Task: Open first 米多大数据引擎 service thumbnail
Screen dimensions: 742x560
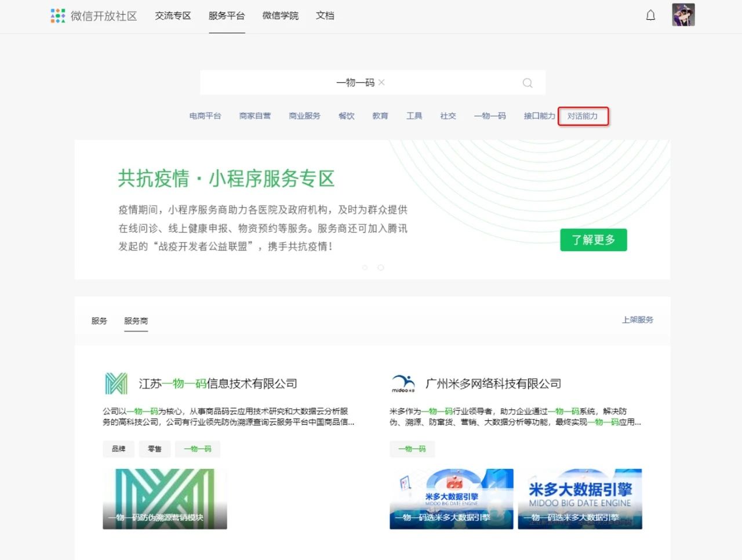Action: [x=452, y=499]
